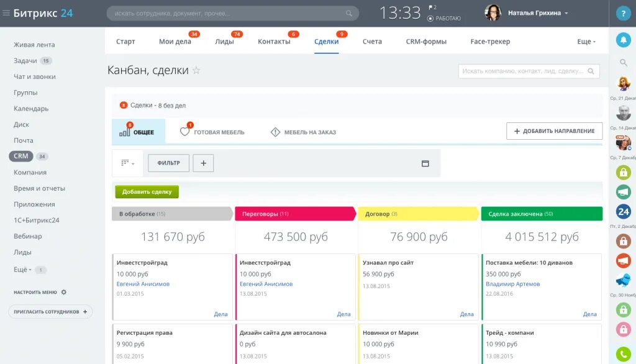This screenshot has width=636, height=364.
Task: Open the Контакты tab
Action: (x=274, y=42)
